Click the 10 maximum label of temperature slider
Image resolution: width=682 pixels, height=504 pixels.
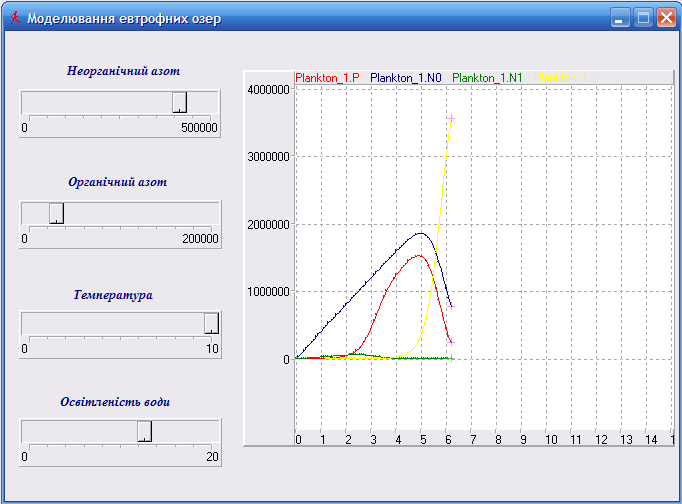pos(212,349)
